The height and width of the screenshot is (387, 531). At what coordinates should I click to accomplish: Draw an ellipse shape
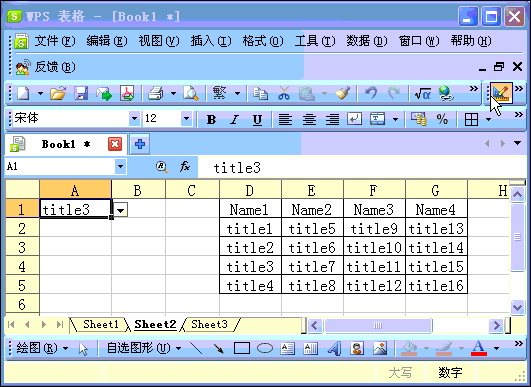[265, 348]
